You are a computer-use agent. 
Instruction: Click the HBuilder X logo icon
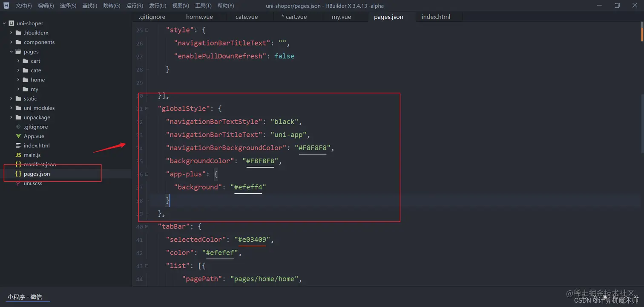tap(6, 6)
